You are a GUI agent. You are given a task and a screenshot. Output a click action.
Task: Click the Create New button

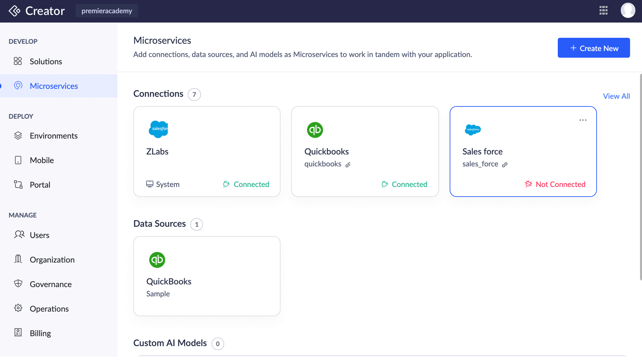pos(593,48)
